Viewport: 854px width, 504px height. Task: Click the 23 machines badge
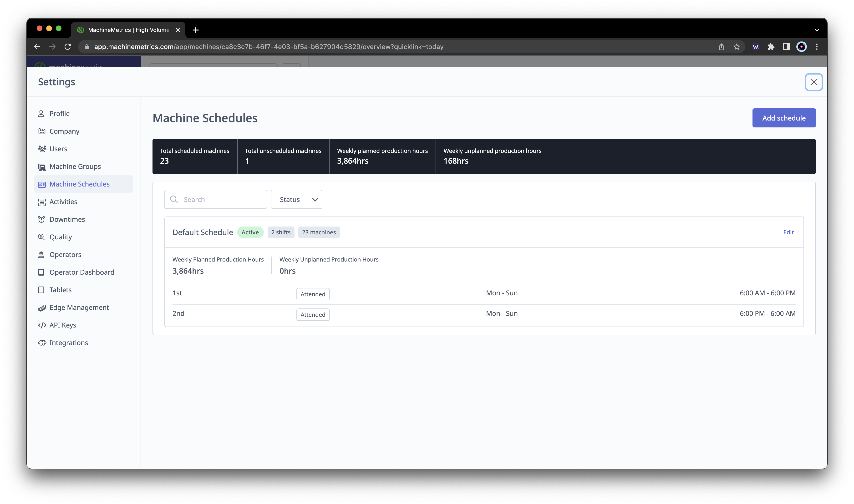click(x=319, y=232)
